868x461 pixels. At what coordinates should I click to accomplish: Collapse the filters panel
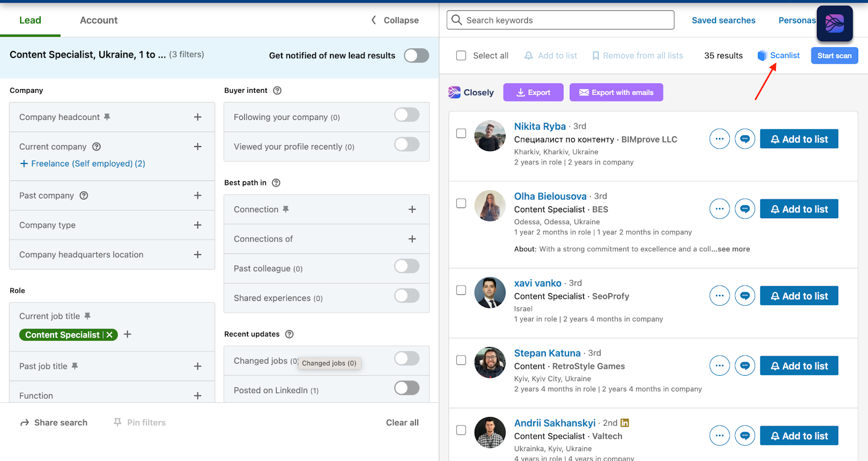coord(395,20)
